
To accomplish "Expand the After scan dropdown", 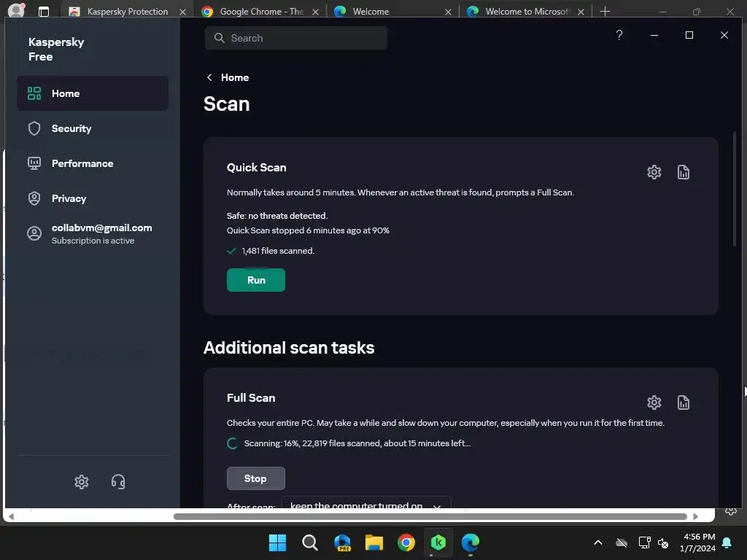I will (x=366, y=503).
